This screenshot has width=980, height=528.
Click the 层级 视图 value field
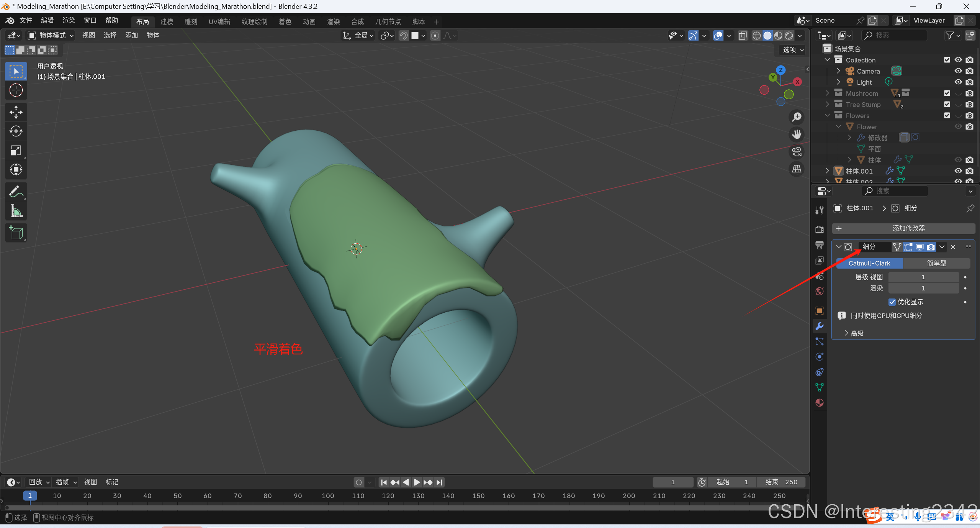[x=923, y=277]
